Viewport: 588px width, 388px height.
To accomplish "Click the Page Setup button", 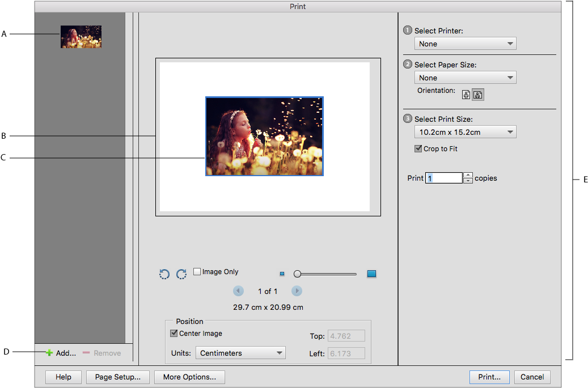I will coord(117,377).
